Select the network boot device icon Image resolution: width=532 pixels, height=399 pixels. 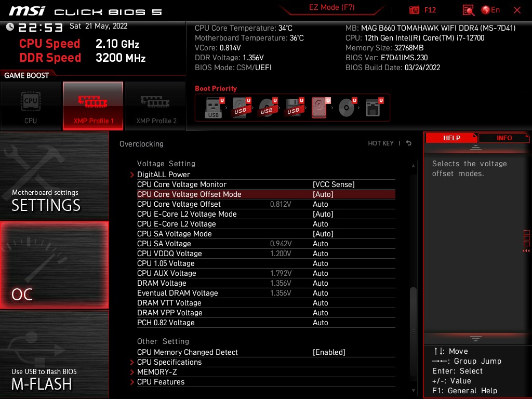374,108
